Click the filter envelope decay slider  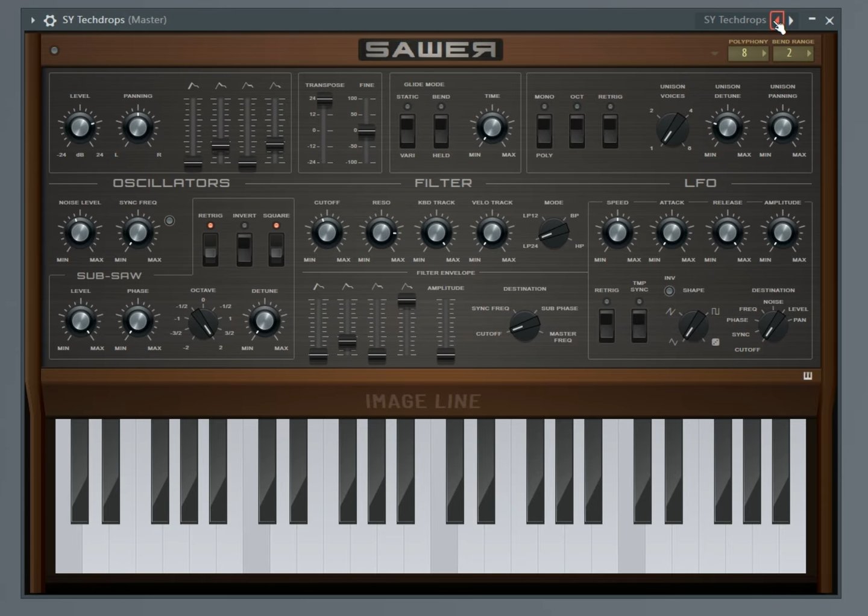[x=347, y=328]
